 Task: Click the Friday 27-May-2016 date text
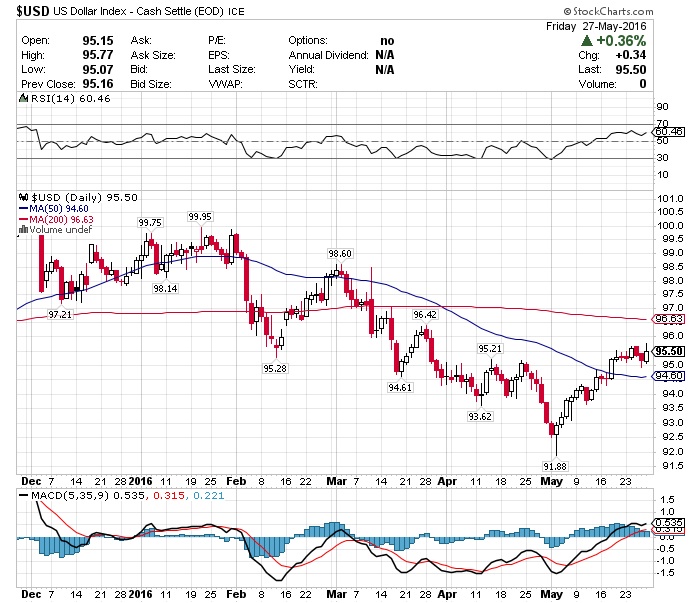click(596, 26)
